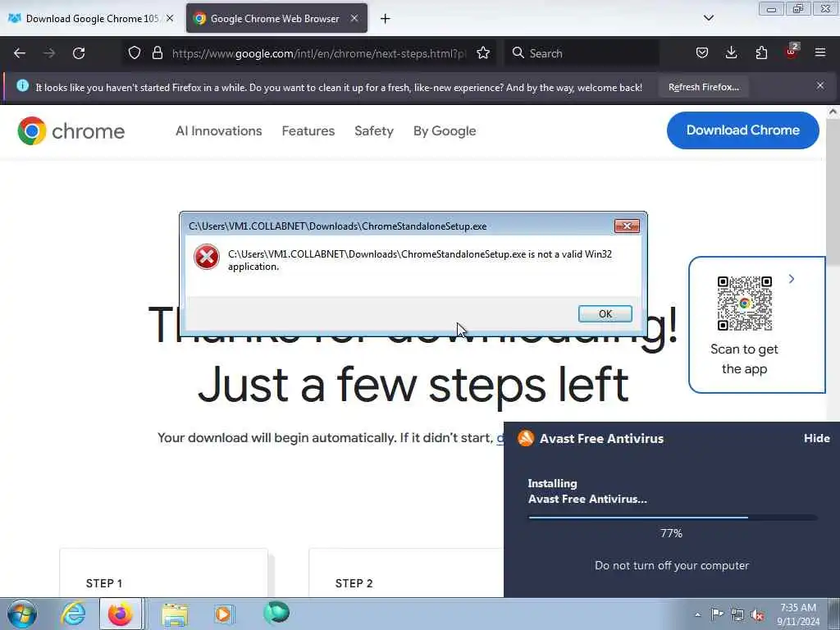The height and width of the screenshot is (630, 840).
Task: Open By Google navigation item
Action: (445, 130)
